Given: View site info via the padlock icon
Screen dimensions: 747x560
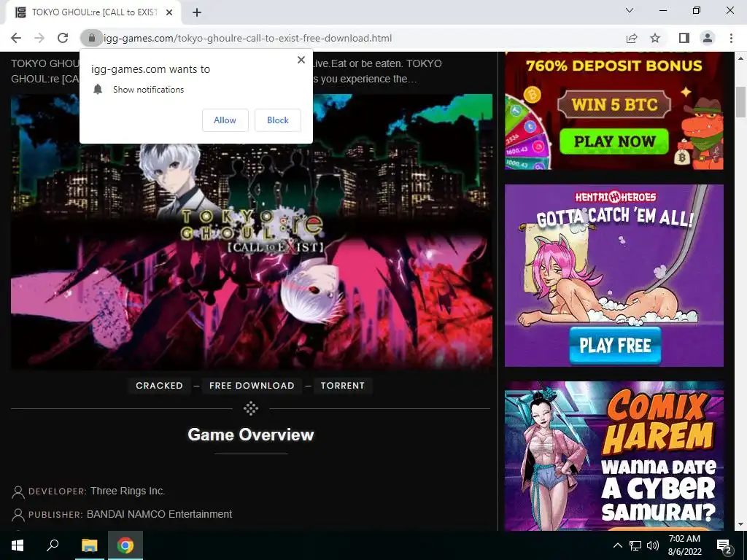Looking at the screenshot, I should point(91,38).
